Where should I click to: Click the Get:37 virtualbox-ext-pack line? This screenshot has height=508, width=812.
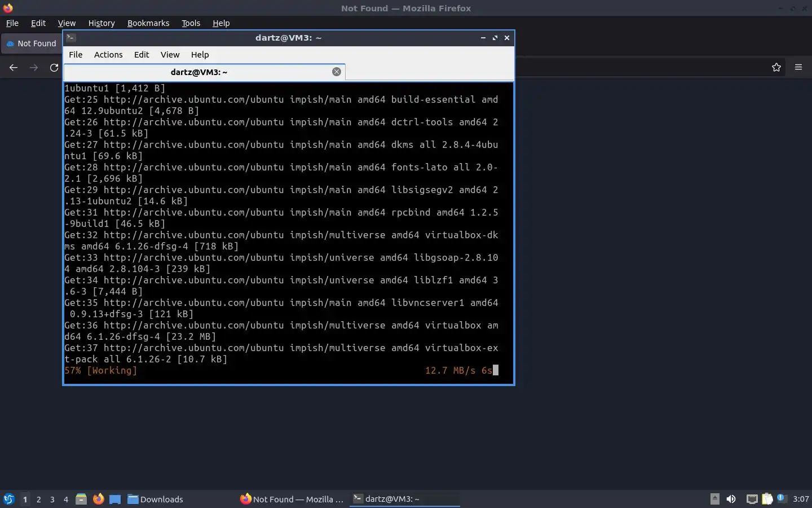pos(281,353)
